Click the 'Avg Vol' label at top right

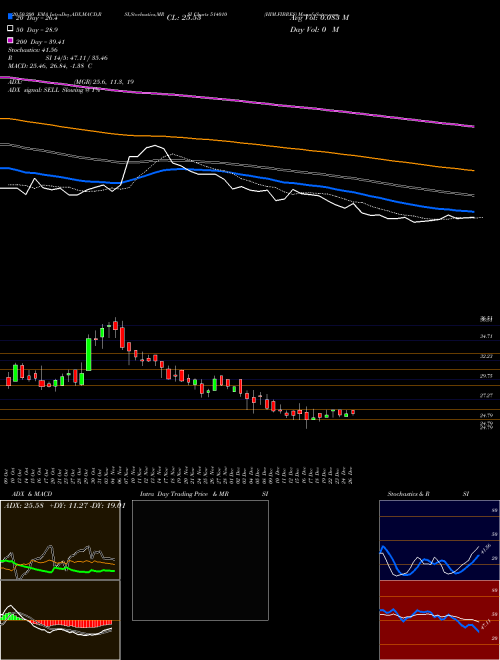pos(319,18)
